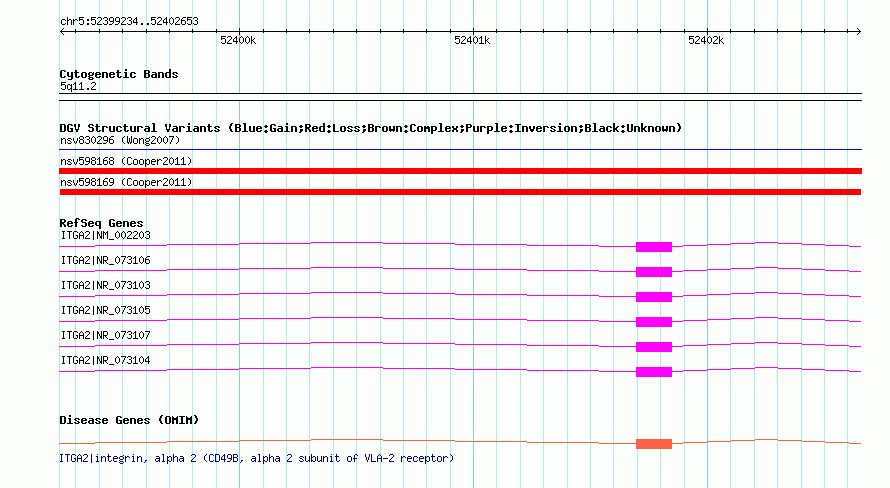Select the Cytogenetic Bands track title
Viewport: 890px width, 488px height.
pos(119,74)
